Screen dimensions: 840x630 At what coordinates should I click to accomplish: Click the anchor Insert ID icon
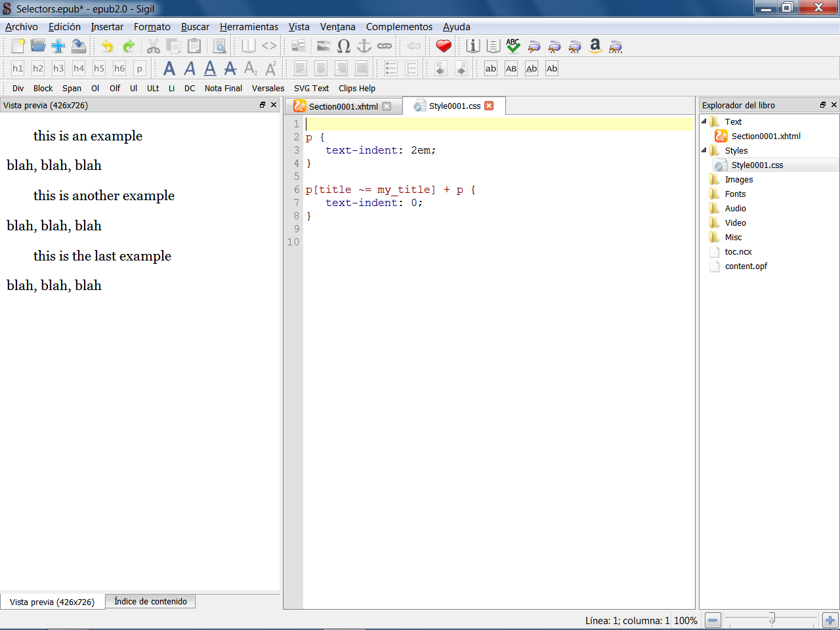click(x=364, y=46)
